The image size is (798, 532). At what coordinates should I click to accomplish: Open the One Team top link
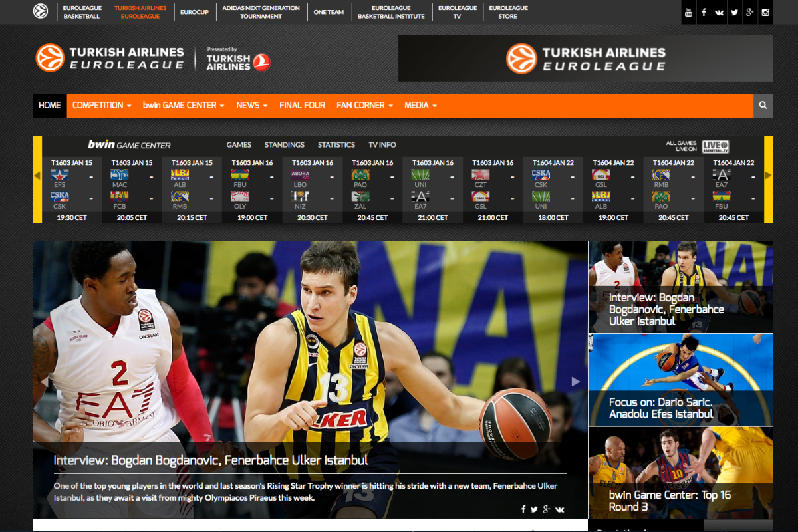pyautogui.click(x=329, y=12)
